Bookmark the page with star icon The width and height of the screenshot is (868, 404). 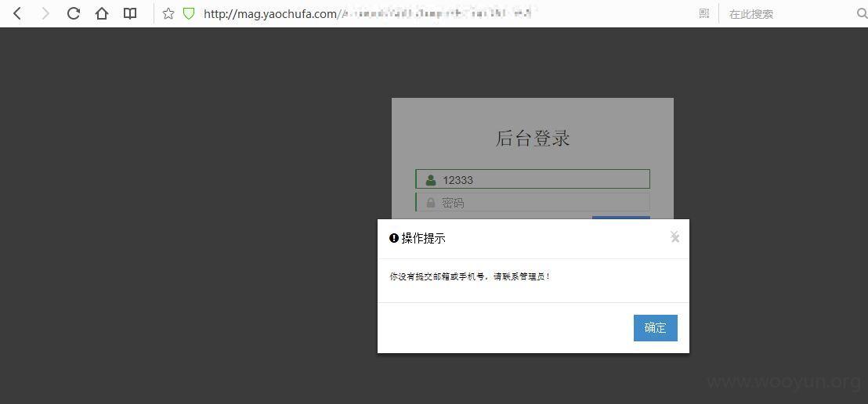tap(168, 14)
